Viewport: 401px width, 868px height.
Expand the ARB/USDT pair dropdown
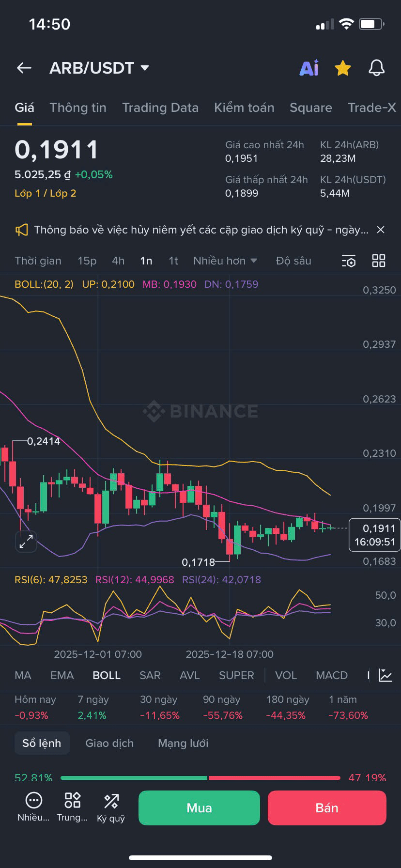pyautogui.click(x=145, y=68)
